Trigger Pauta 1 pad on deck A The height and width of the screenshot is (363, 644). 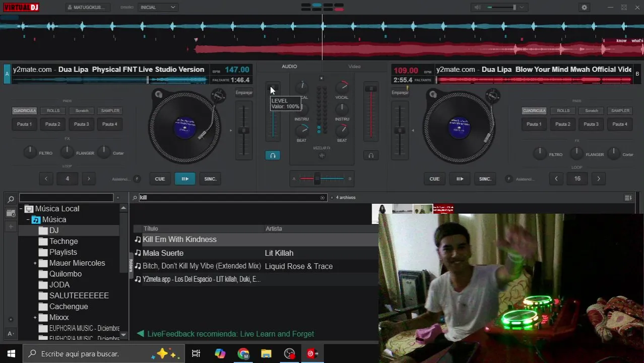[24, 124]
